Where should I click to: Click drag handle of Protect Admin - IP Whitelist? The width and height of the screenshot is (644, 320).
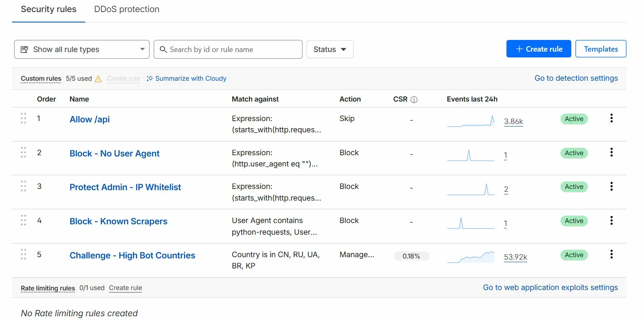click(23, 186)
